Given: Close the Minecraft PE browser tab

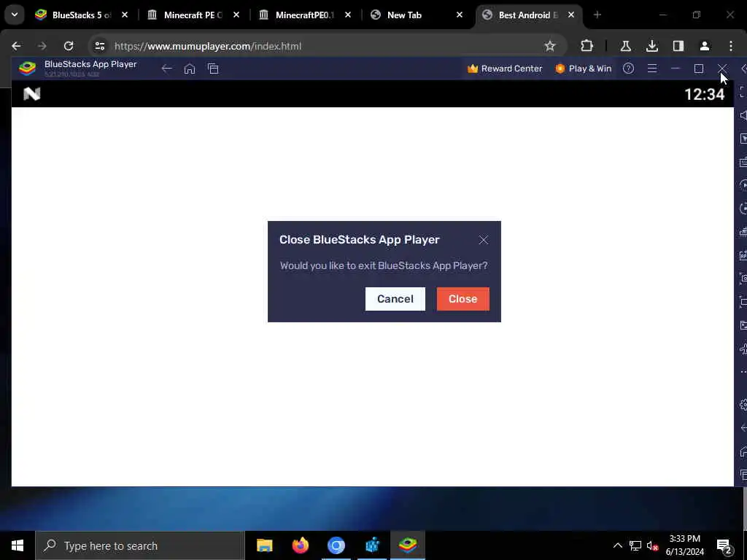Looking at the screenshot, I should 236,15.
